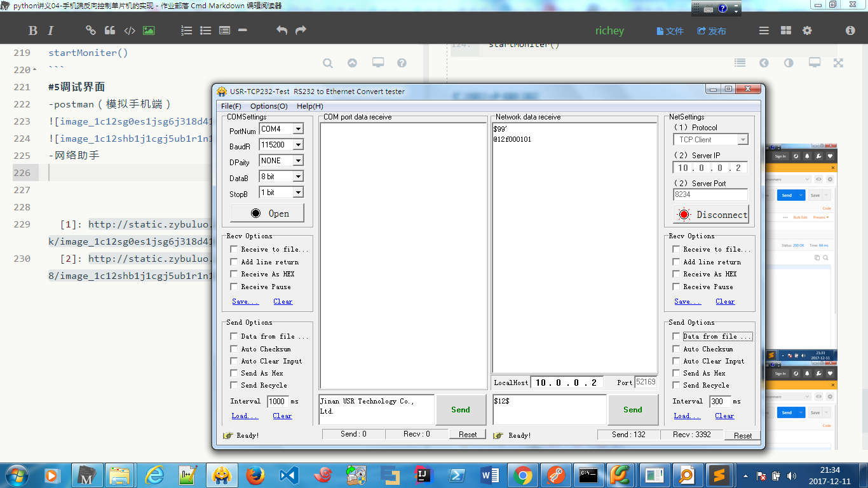Insert code block icon in Markdown toolbar
The height and width of the screenshot is (488, 868).
[x=130, y=30]
